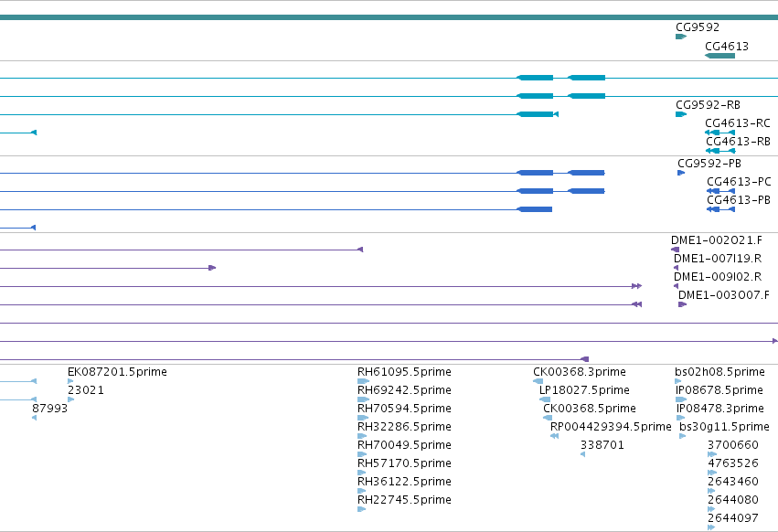Select the CG4613-RB transcript glyph
778x532 pixels.
[720, 151]
